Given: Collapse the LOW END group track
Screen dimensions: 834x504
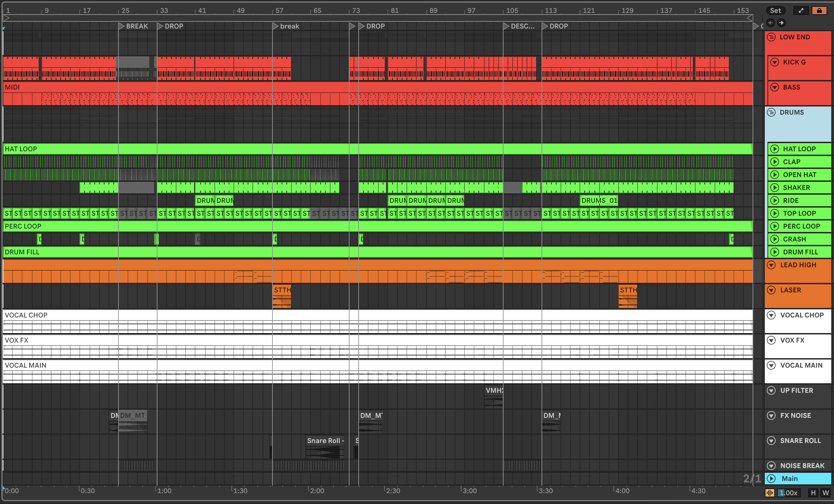Looking at the screenshot, I should (771, 37).
